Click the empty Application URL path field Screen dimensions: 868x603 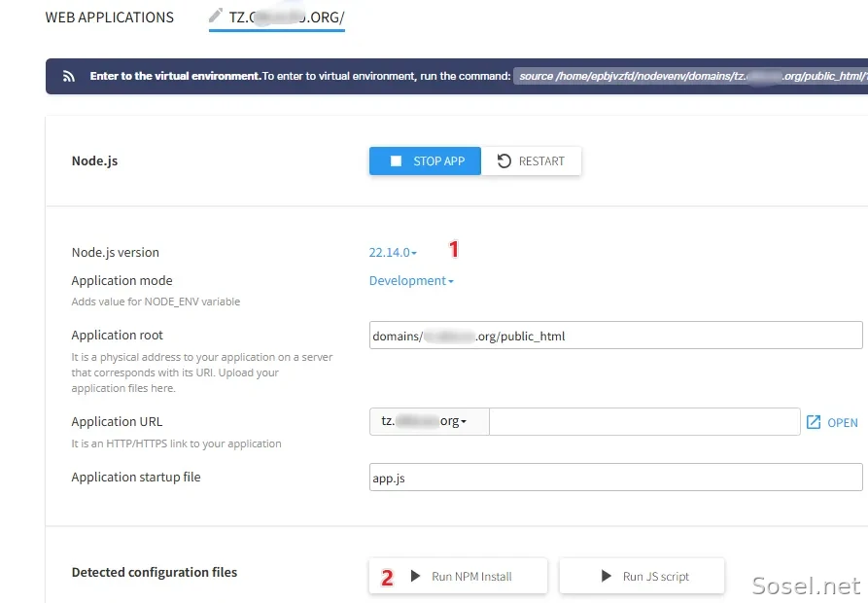pyautogui.click(x=644, y=421)
